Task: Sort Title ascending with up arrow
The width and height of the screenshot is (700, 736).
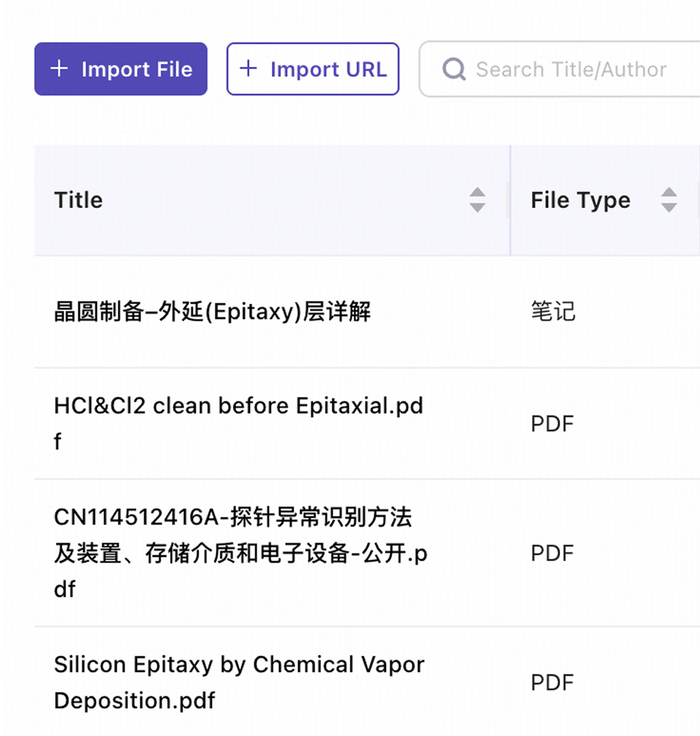Action: pyautogui.click(x=477, y=193)
